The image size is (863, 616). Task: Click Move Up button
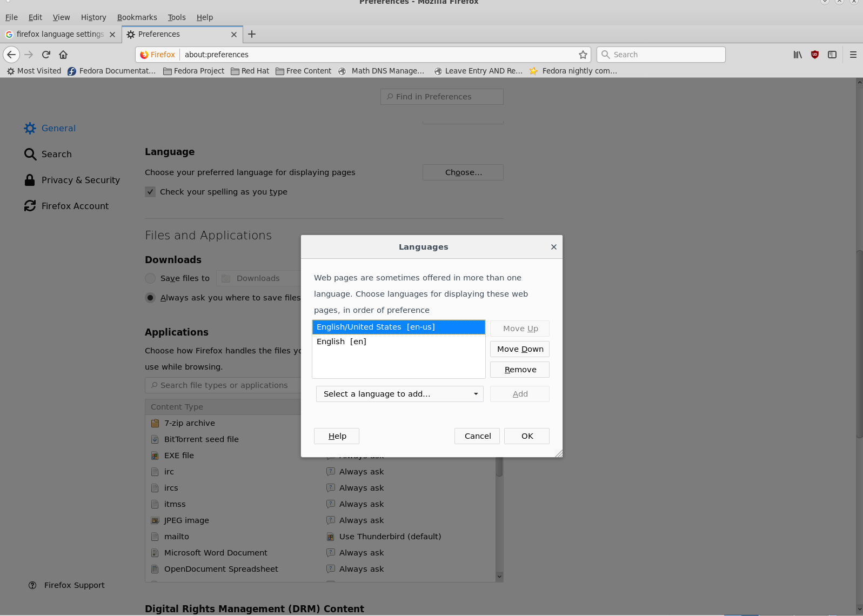(520, 329)
